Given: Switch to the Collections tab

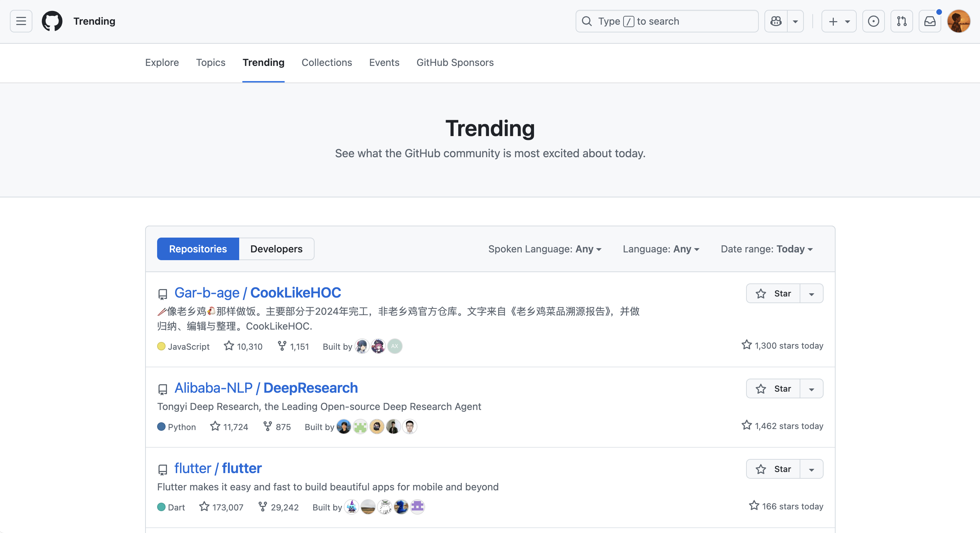Looking at the screenshot, I should point(327,62).
